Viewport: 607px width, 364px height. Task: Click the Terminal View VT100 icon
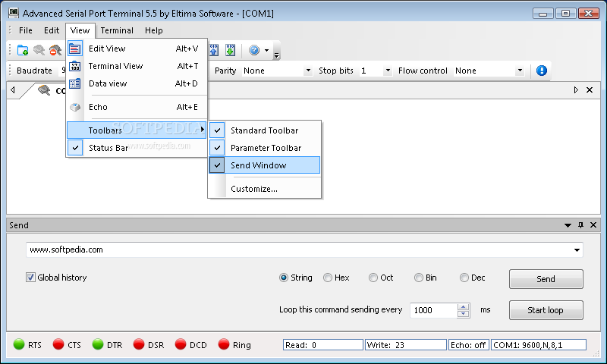[x=74, y=66]
